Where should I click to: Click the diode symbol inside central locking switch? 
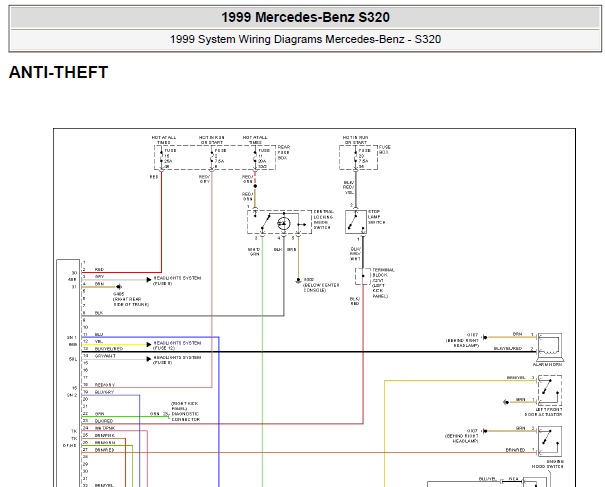pos(284,223)
